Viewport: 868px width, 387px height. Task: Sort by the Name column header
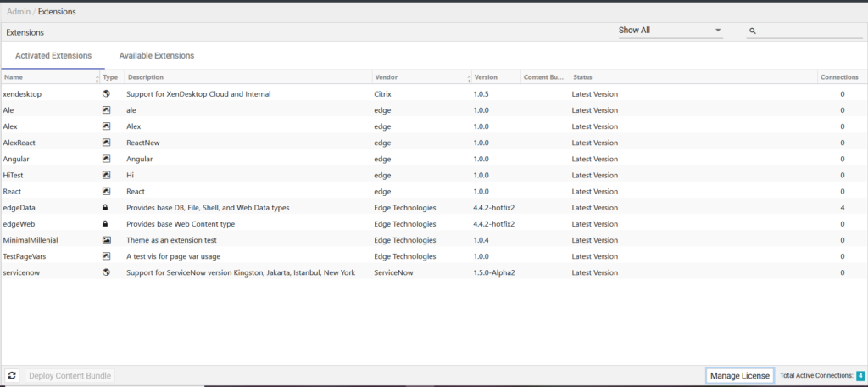coord(50,77)
